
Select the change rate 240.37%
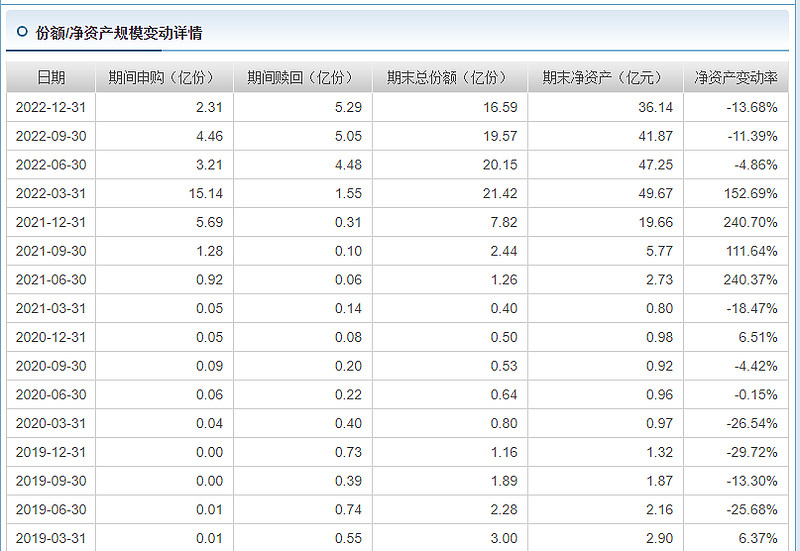pos(751,280)
